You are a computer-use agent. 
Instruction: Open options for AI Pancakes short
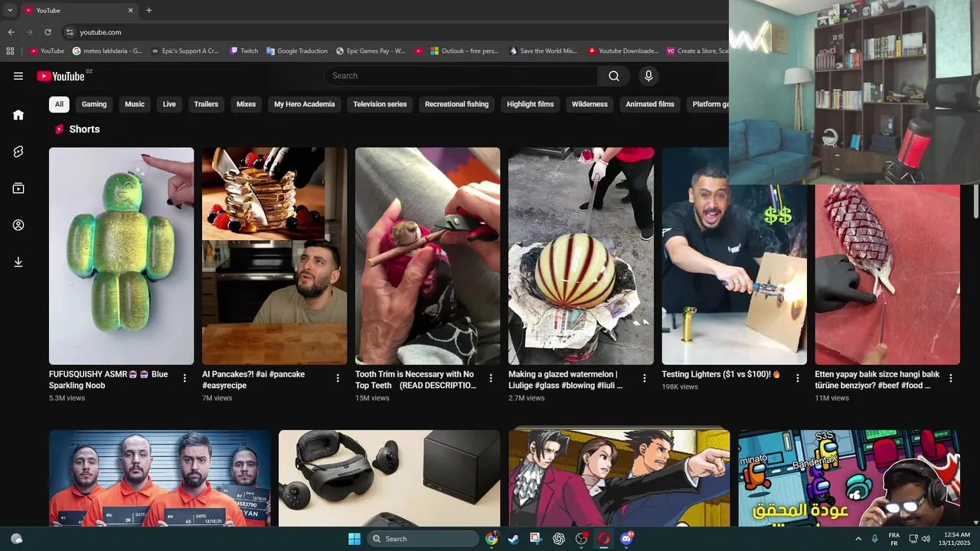(x=338, y=378)
